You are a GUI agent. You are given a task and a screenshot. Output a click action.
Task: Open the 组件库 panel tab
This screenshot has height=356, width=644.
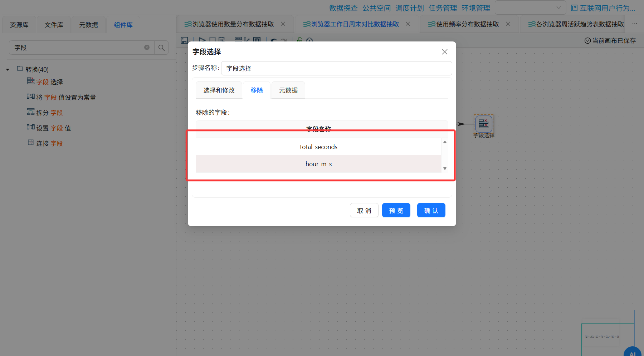tap(123, 25)
